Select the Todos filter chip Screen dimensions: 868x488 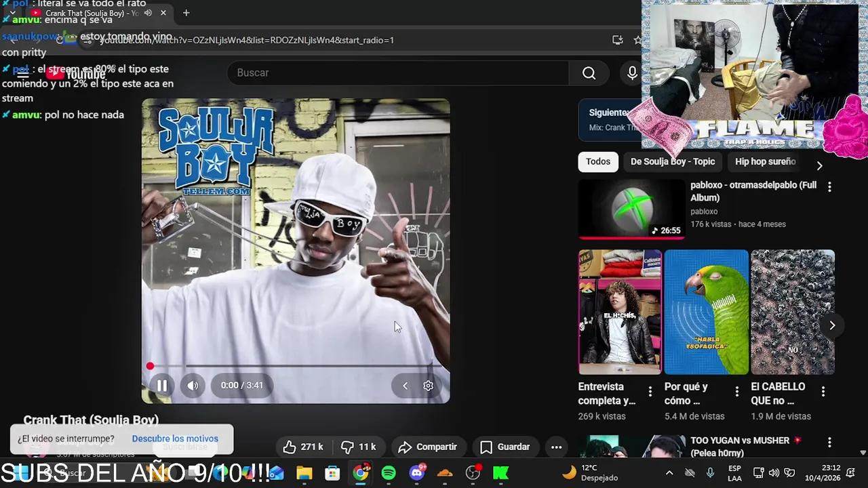[598, 161]
